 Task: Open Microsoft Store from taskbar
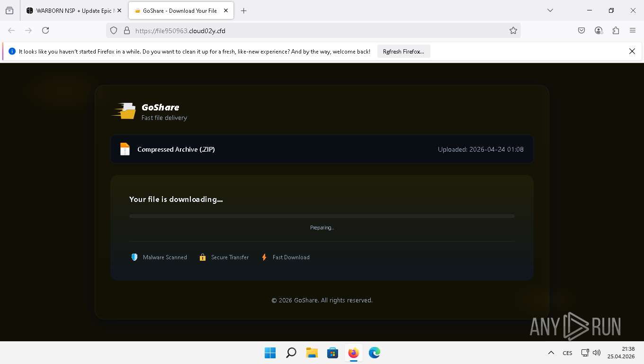[x=332, y=353]
